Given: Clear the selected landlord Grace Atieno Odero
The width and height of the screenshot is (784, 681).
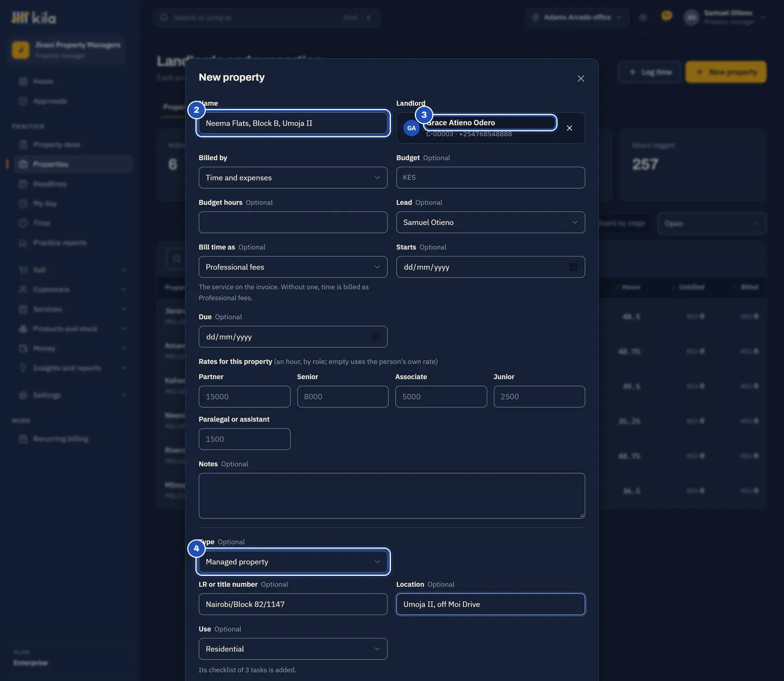Looking at the screenshot, I should tap(569, 128).
